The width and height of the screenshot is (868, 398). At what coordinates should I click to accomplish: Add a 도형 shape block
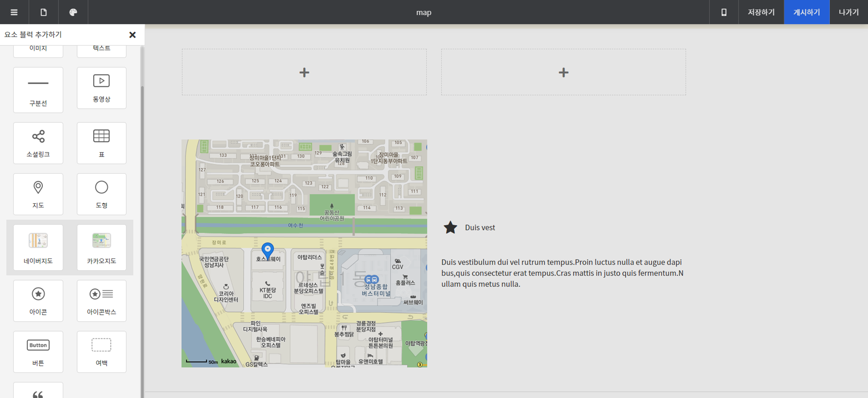101,194
